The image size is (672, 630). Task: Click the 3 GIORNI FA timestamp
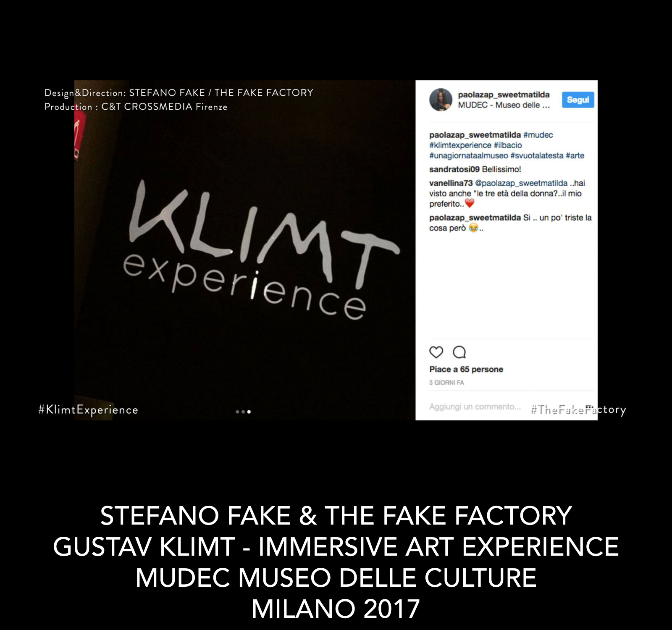[x=446, y=383]
